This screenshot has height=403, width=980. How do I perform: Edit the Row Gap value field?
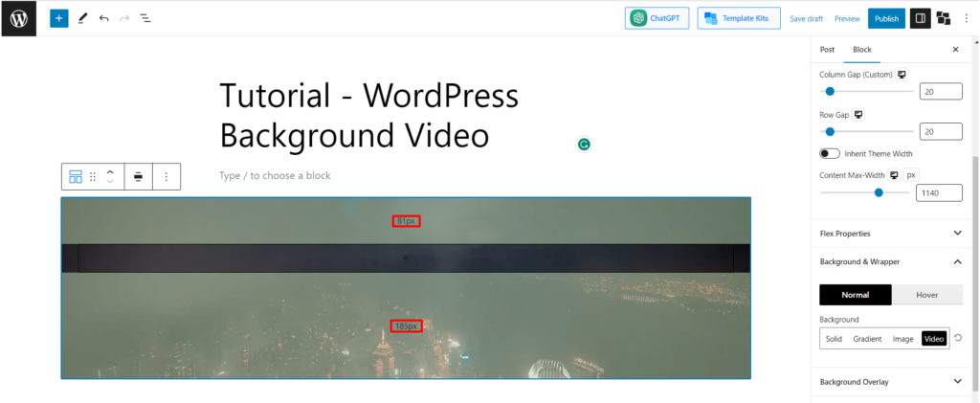[941, 131]
